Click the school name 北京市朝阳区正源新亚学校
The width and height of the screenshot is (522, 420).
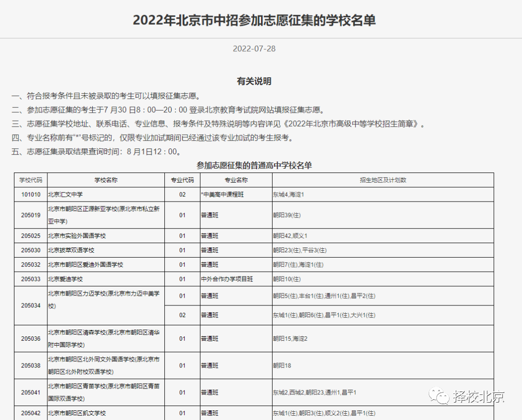point(103,215)
